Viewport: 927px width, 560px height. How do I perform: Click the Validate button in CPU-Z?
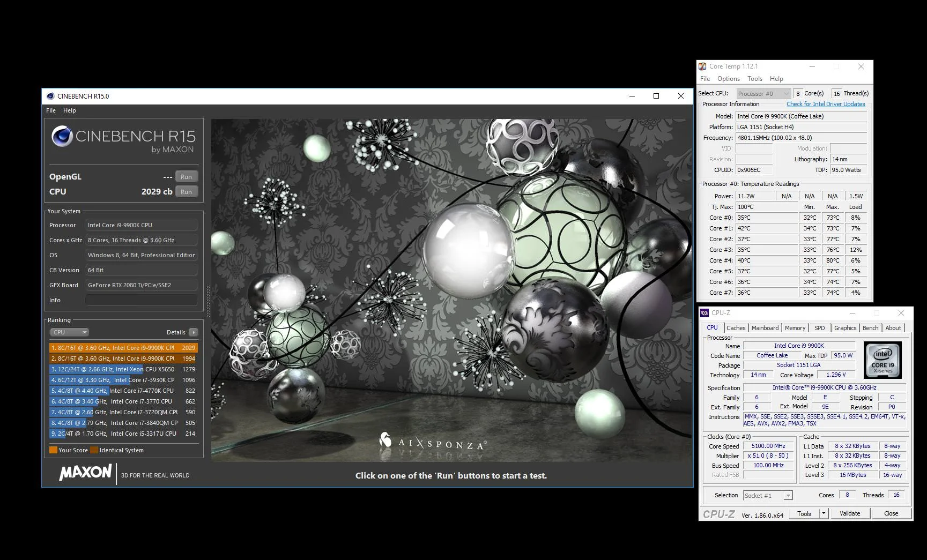850,513
